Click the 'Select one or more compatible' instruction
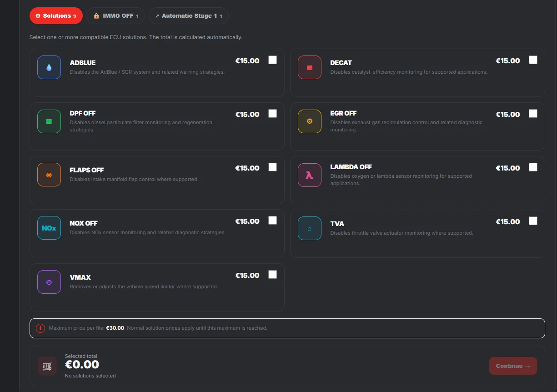This screenshot has width=557, height=392. [136, 37]
